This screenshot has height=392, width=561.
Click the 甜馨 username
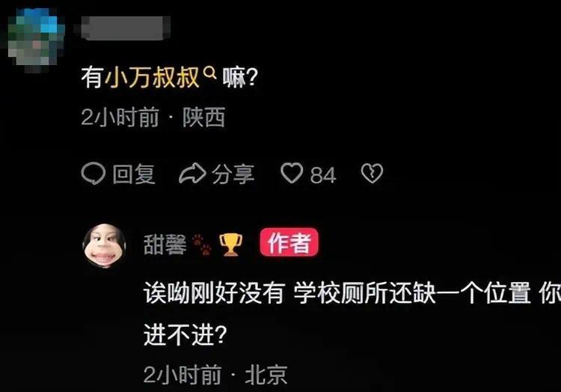pyautogui.click(x=165, y=245)
